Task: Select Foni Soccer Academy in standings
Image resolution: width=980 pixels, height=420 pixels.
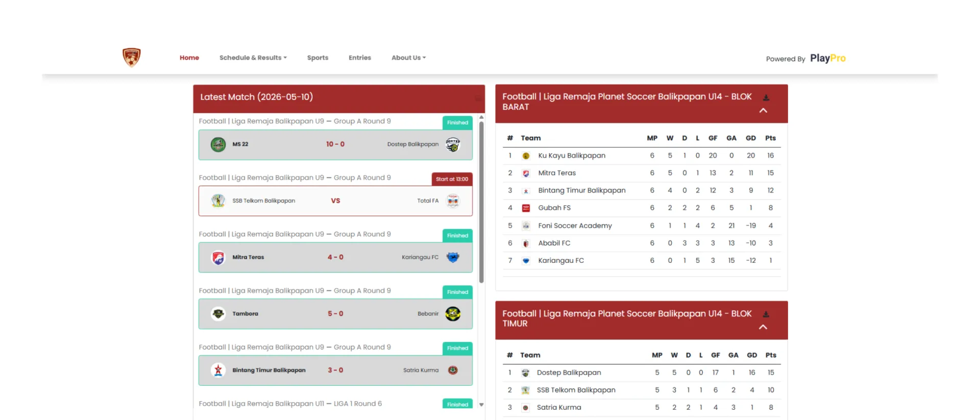Action: pos(575,226)
